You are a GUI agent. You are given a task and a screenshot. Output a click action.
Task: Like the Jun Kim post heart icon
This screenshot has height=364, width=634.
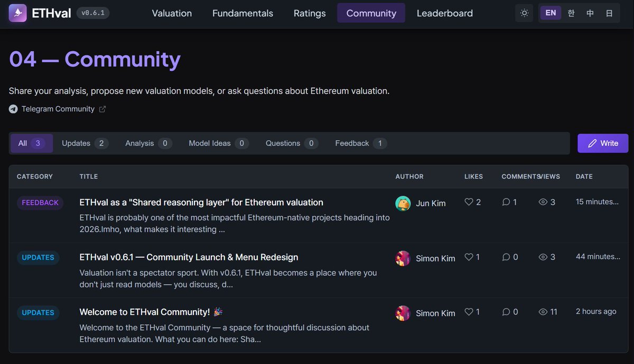pos(469,202)
